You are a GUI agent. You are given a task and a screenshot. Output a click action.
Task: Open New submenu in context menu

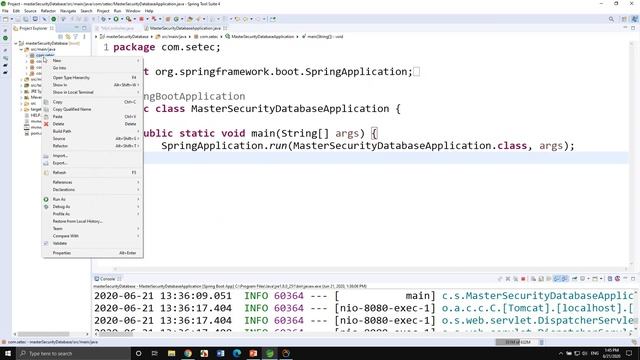pos(93,60)
